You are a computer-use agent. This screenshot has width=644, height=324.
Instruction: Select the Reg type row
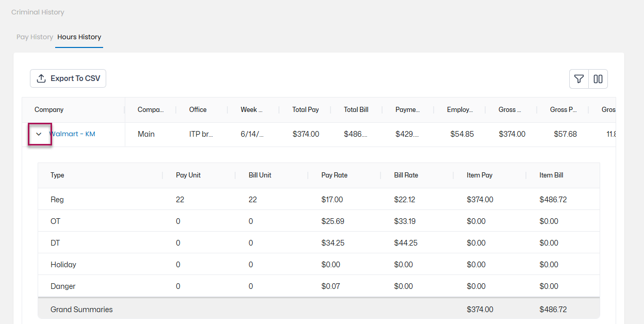point(319,199)
